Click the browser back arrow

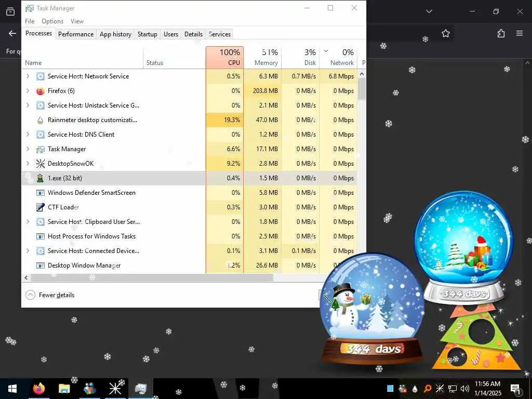(x=12, y=33)
